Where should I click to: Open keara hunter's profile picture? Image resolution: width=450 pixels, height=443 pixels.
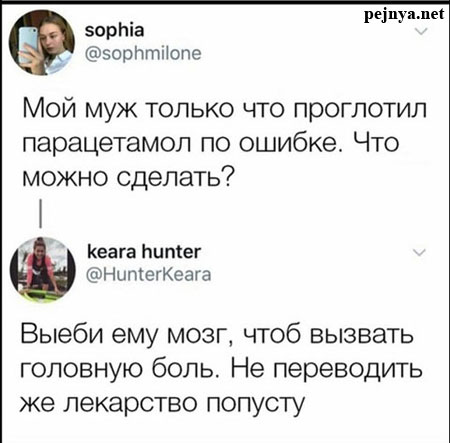(42, 270)
